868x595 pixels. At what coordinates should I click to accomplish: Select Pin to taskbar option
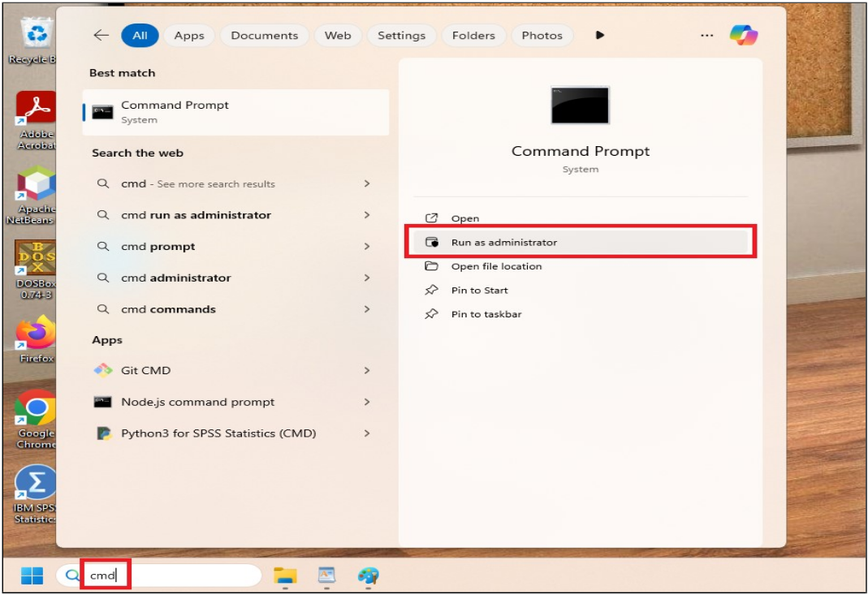[486, 314]
